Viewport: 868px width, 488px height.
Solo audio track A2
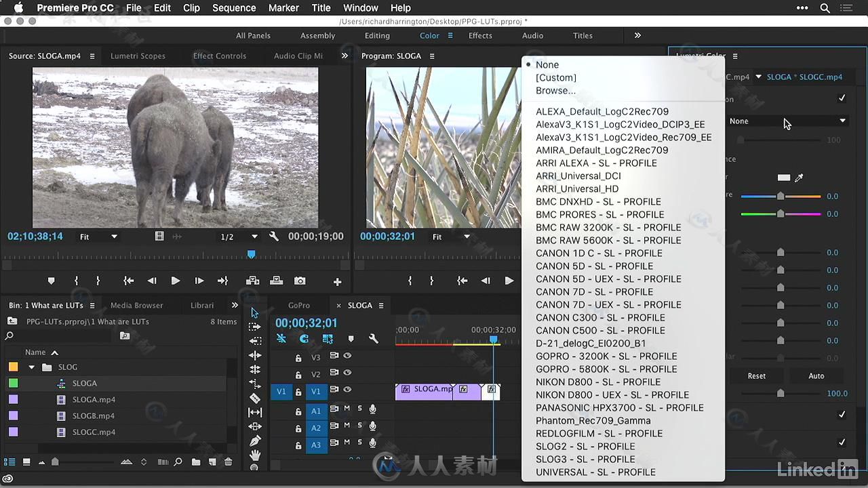(360, 426)
